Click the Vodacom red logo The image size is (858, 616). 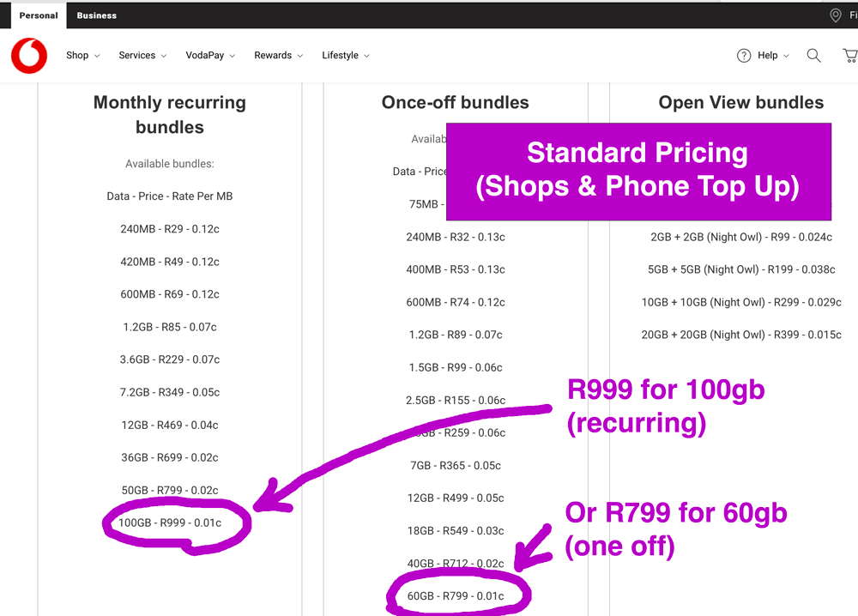28,55
